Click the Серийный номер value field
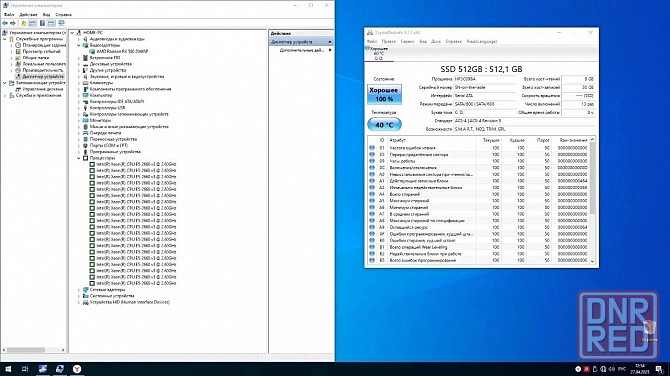670x376 pixels. click(485, 87)
